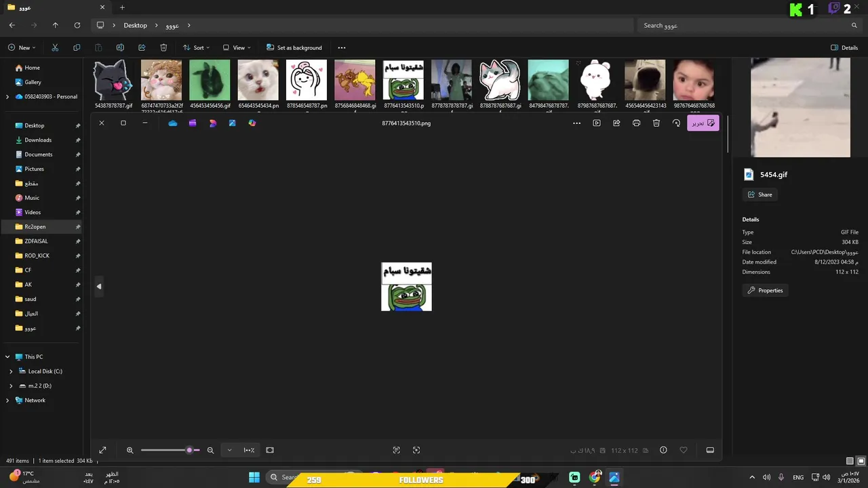The image size is (868, 488).
Task: Click the Photos zoom slider
Action: click(x=170, y=450)
